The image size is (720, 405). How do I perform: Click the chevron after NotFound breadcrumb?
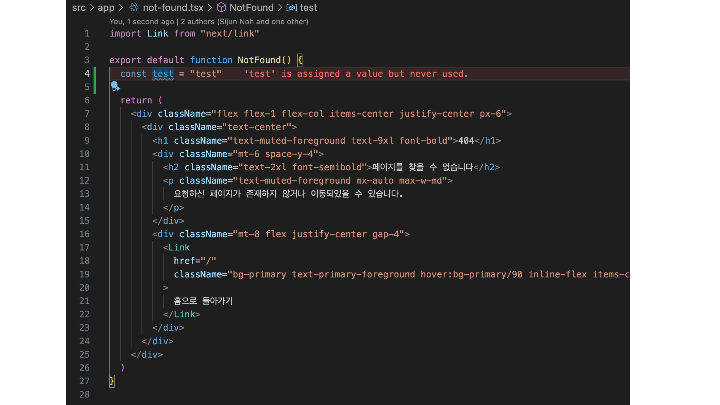(280, 8)
